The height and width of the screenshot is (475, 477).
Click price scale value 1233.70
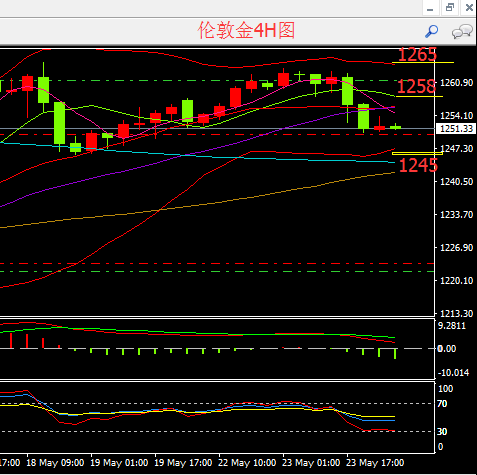[457, 215]
